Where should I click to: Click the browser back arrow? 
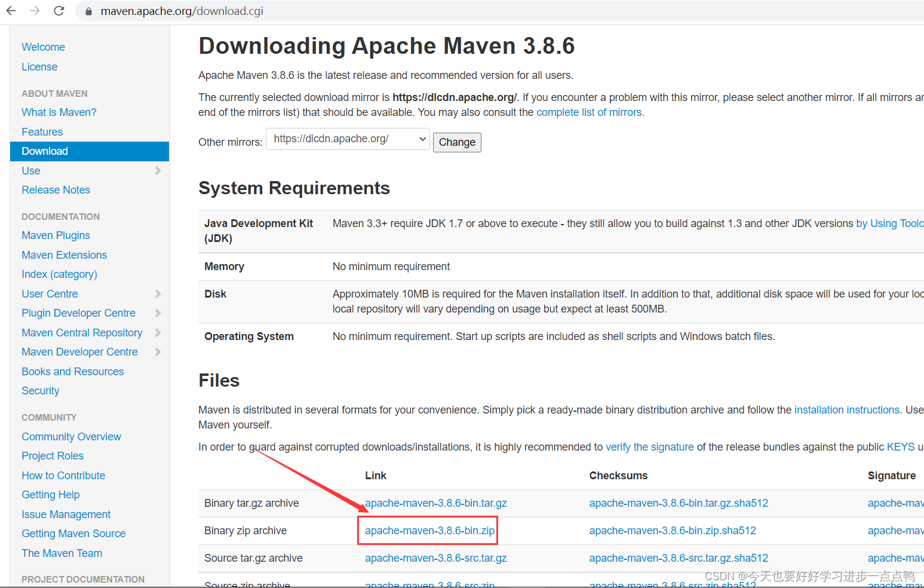click(11, 11)
